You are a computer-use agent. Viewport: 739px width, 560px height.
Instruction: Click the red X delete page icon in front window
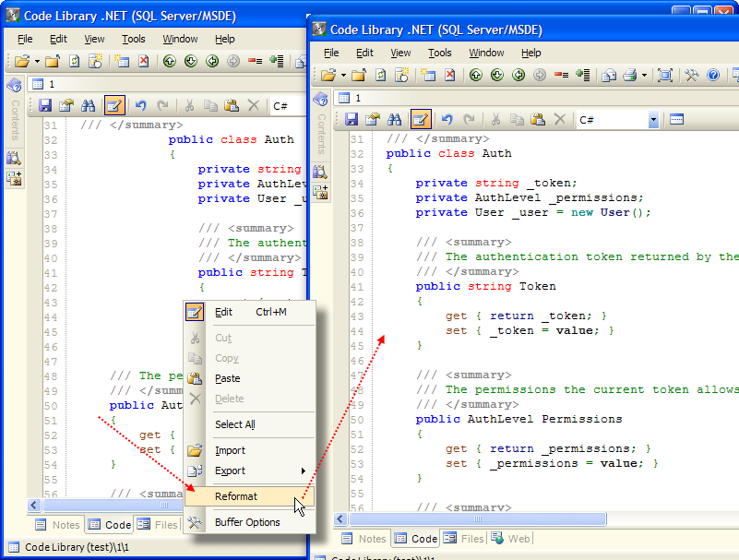(x=450, y=75)
